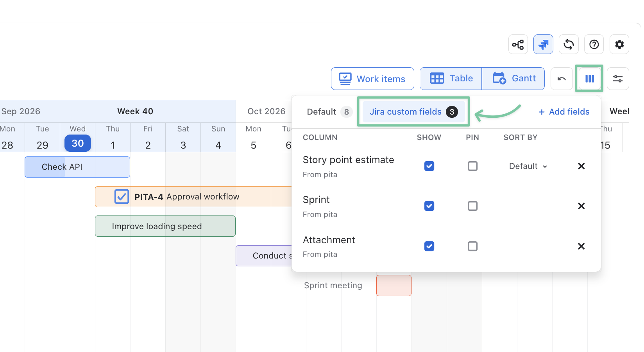Open the filter sliders icon

pos(618,79)
